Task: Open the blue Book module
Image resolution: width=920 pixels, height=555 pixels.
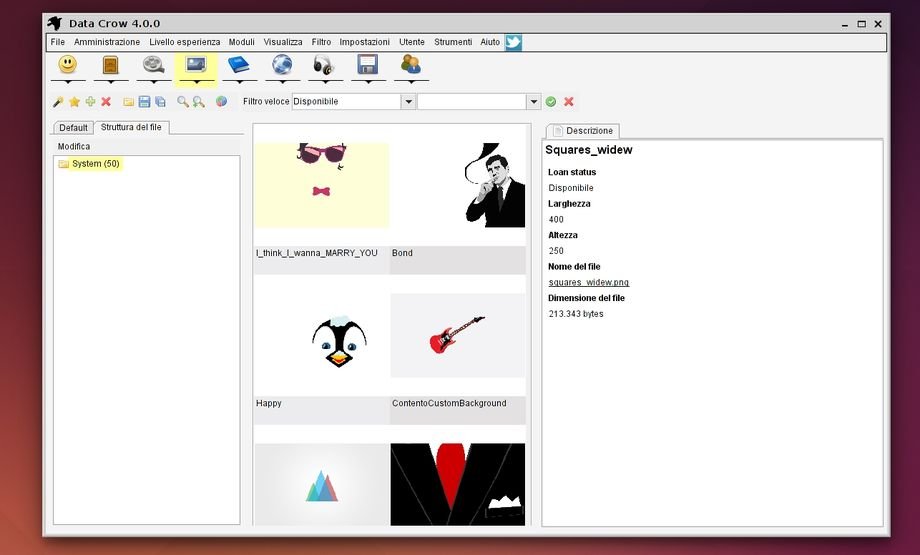Action: point(238,65)
